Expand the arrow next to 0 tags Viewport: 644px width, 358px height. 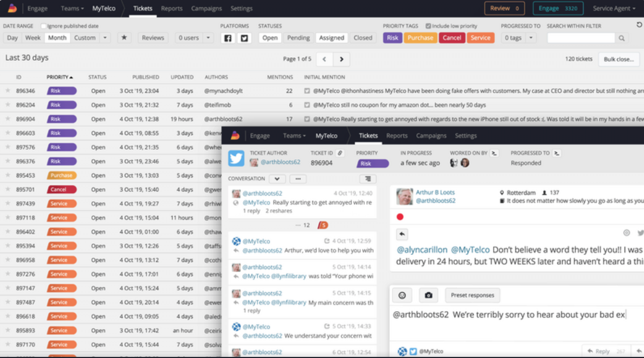[531, 38]
